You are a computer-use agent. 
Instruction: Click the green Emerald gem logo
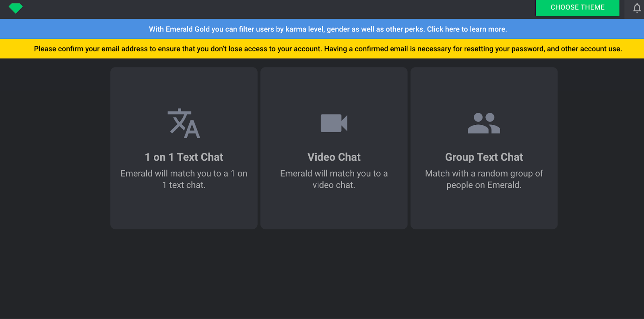(x=16, y=8)
